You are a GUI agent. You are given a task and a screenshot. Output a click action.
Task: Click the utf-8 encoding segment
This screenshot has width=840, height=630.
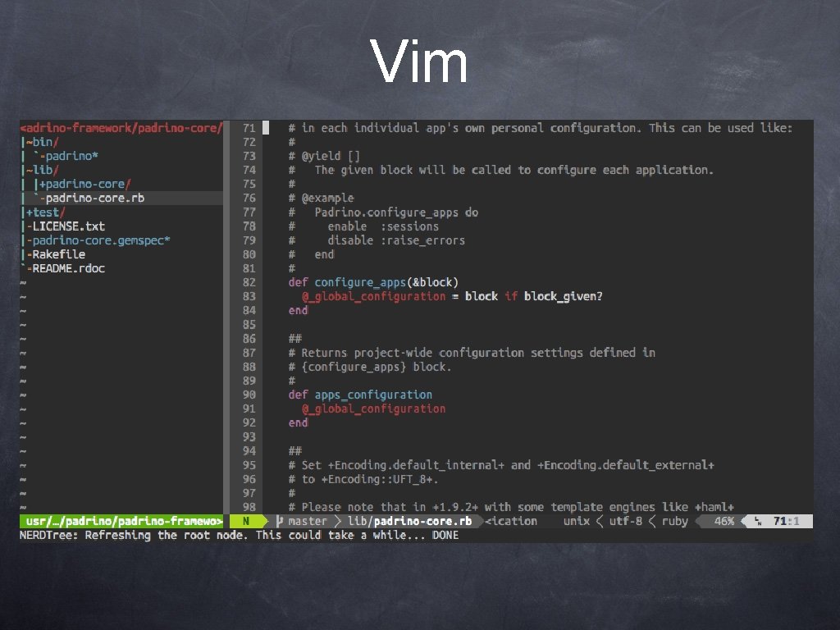(x=626, y=521)
